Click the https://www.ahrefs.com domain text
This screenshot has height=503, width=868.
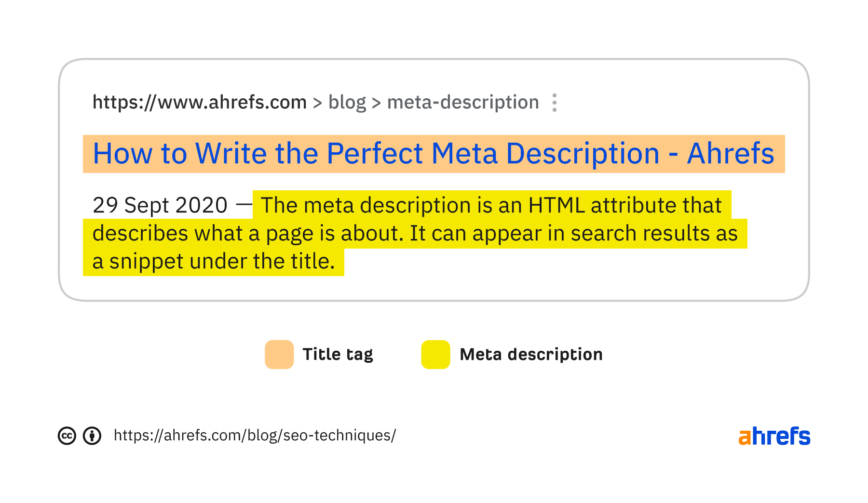(200, 103)
